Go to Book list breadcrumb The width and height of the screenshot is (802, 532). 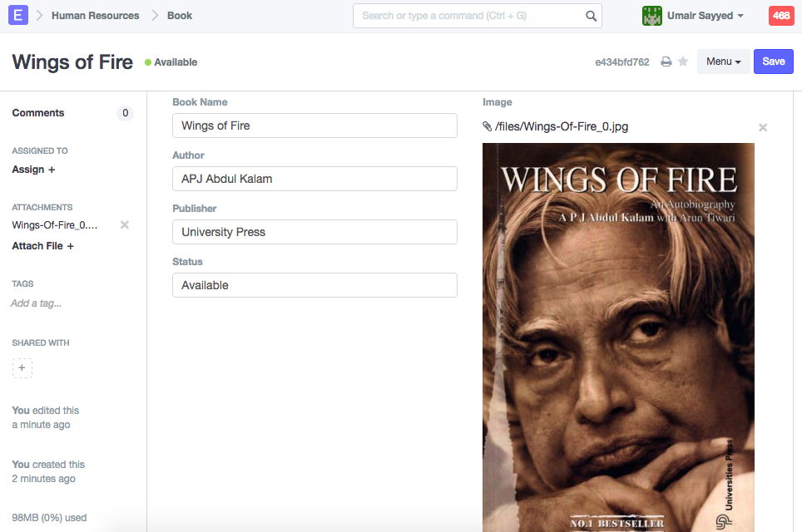click(x=180, y=16)
